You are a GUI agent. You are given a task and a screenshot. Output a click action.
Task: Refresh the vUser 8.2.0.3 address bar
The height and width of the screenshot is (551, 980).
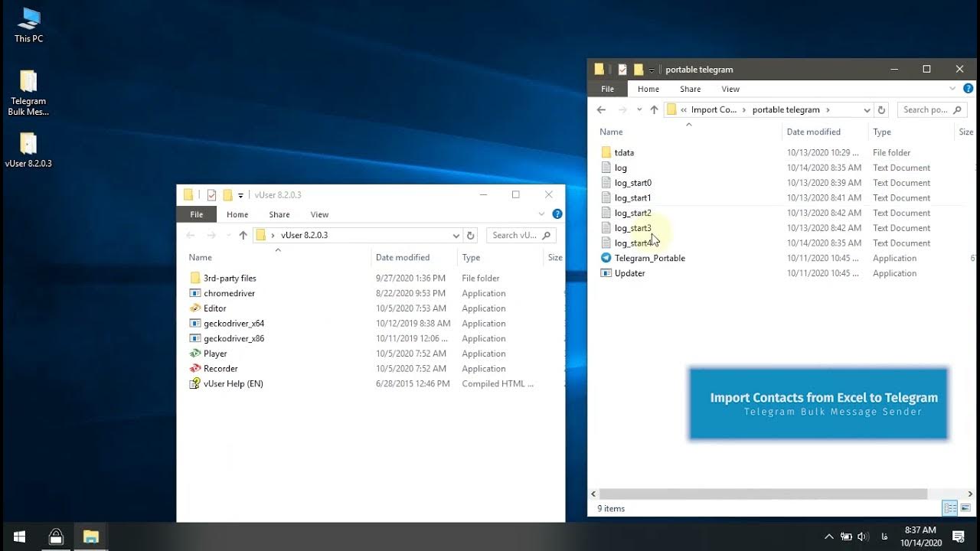tap(471, 235)
